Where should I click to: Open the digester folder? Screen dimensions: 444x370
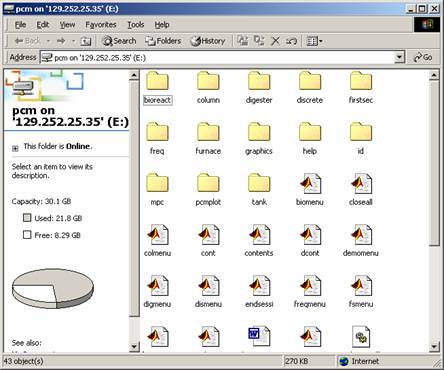[259, 87]
